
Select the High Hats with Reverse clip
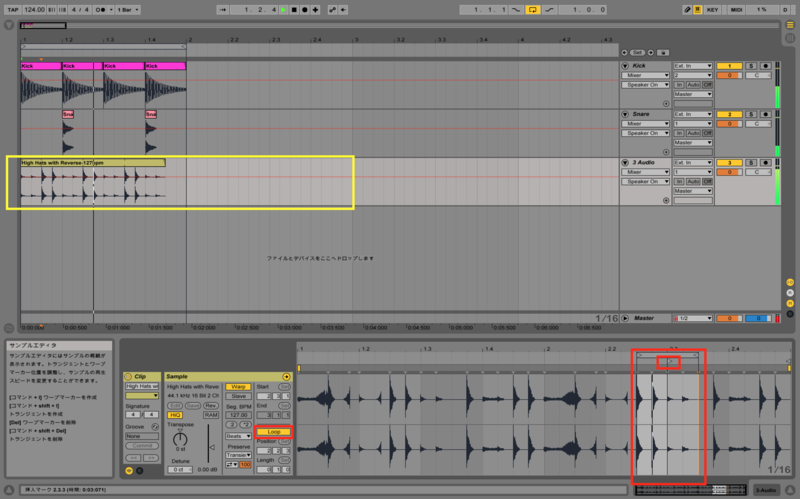(92, 163)
